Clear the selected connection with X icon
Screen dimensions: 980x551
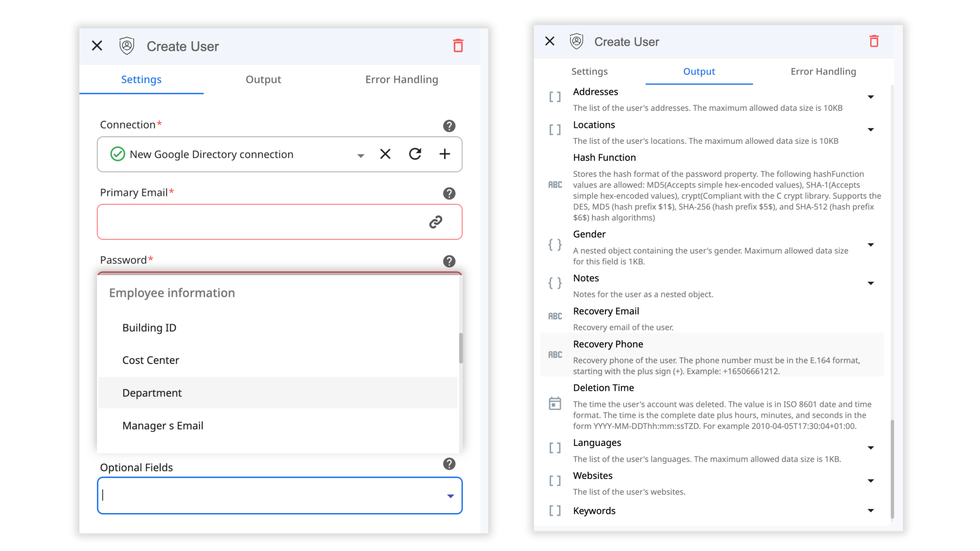(x=385, y=154)
